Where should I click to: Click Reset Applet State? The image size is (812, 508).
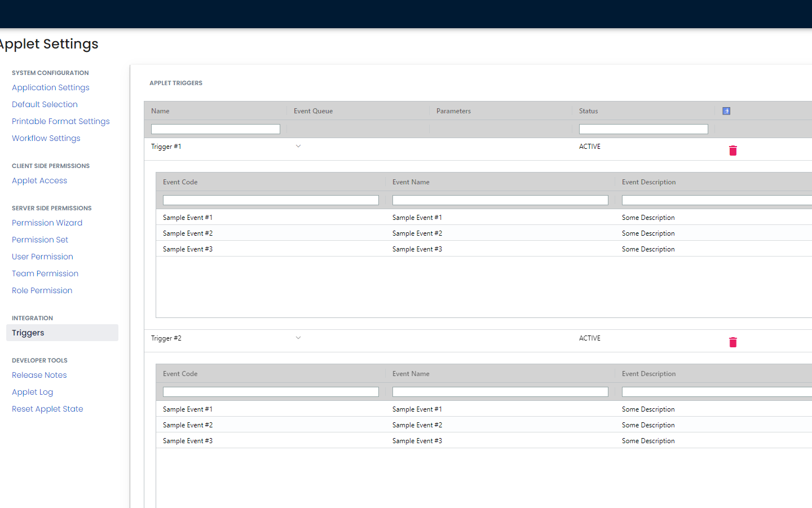pyautogui.click(x=47, y=409)
